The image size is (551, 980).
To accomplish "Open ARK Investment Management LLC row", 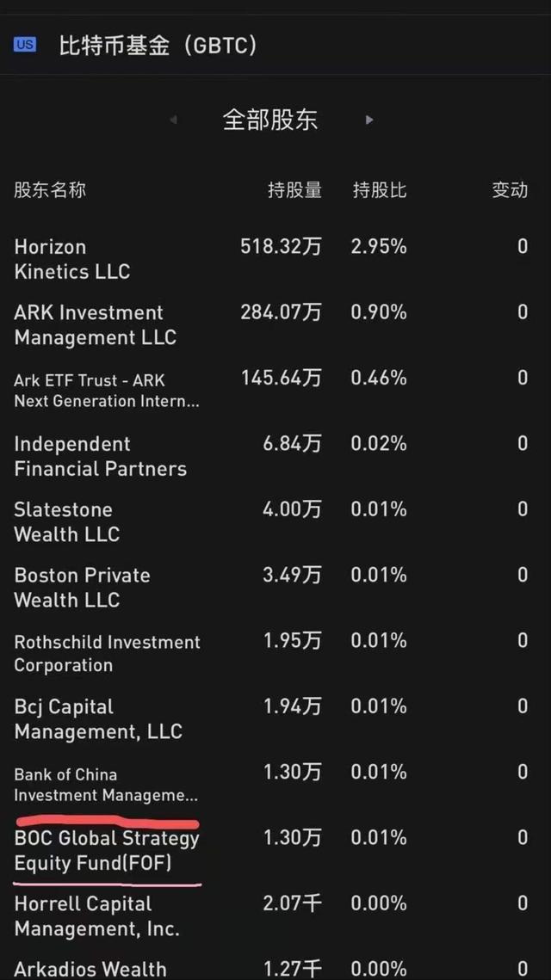I will point(275,324).
